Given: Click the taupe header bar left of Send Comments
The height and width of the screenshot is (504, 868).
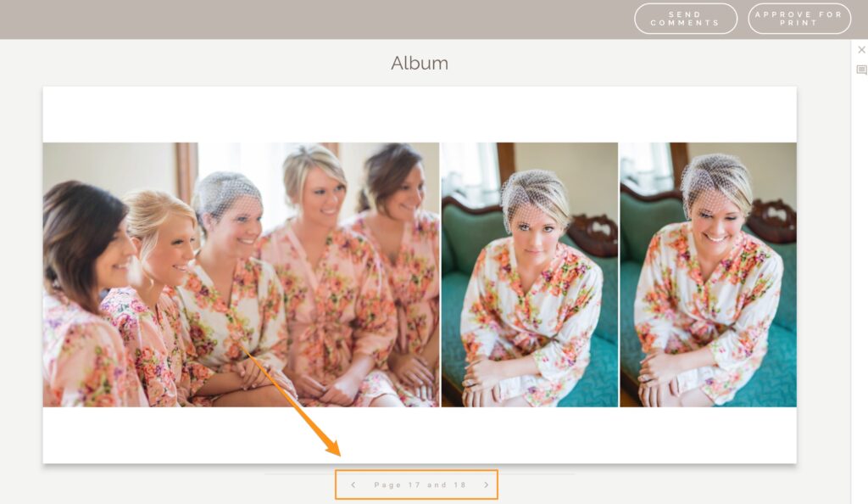Looking at the screenshot, I should 315,19.
